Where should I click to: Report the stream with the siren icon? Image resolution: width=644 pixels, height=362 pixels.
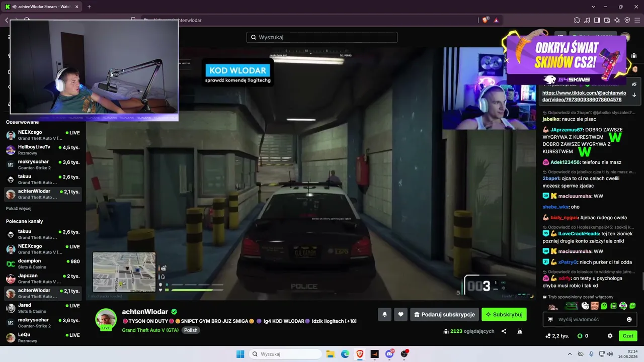click(520, 331)
